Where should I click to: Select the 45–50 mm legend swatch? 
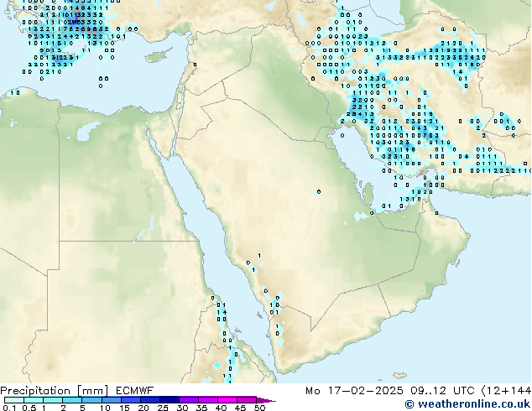(247, 400)
